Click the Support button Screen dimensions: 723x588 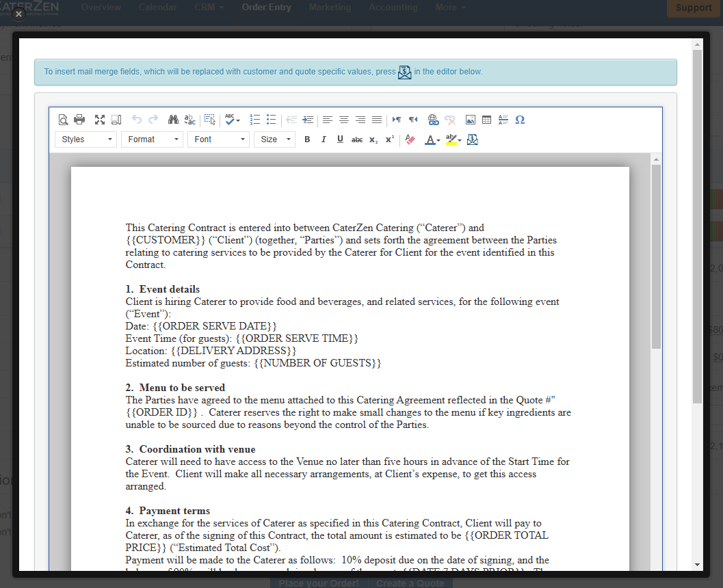(x=694, y=8)
